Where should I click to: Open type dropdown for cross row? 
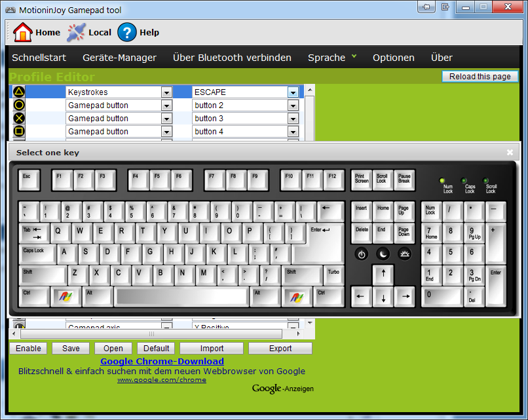[166, 119]
